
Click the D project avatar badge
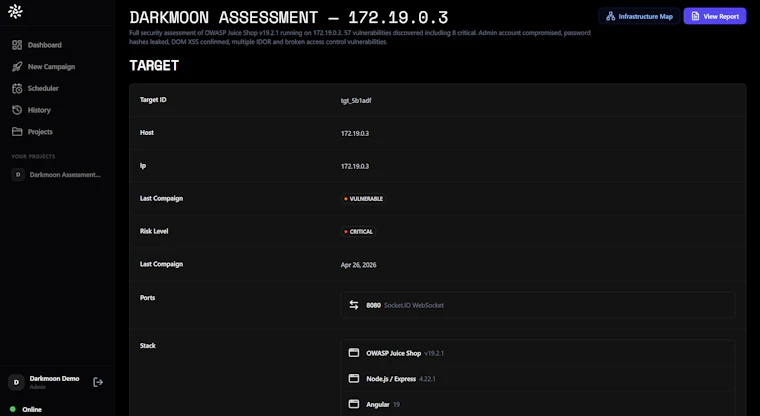point(18,175)
